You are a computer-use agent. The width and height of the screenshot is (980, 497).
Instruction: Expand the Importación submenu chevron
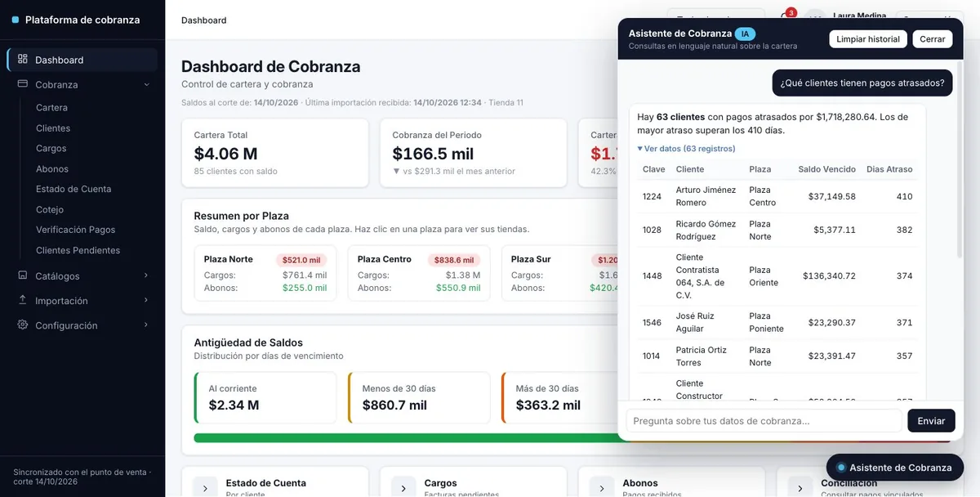[146, 300]
